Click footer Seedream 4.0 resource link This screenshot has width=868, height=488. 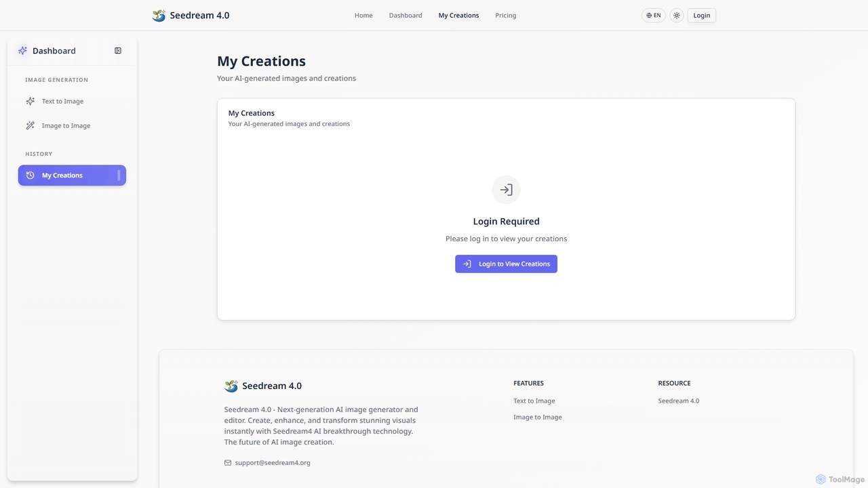679,401
